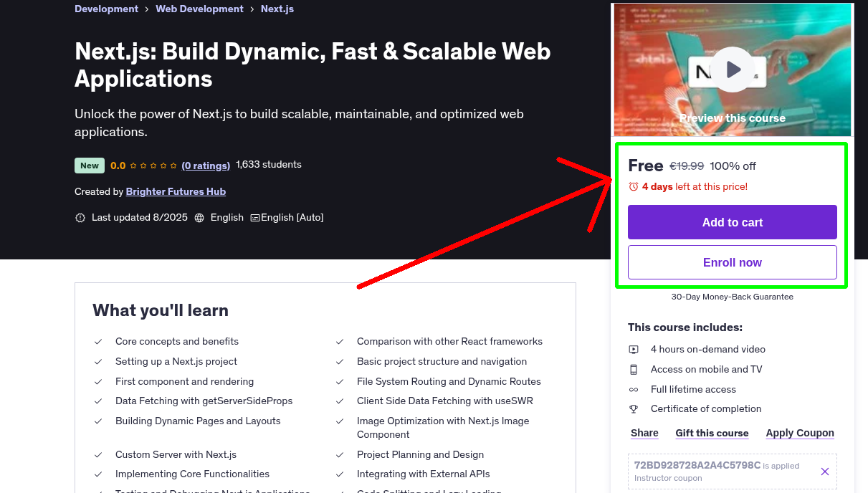Remove the applied coupon 72BD928728A2A4C5798C
The image size is (868, 493).
(x=825, y=472)
